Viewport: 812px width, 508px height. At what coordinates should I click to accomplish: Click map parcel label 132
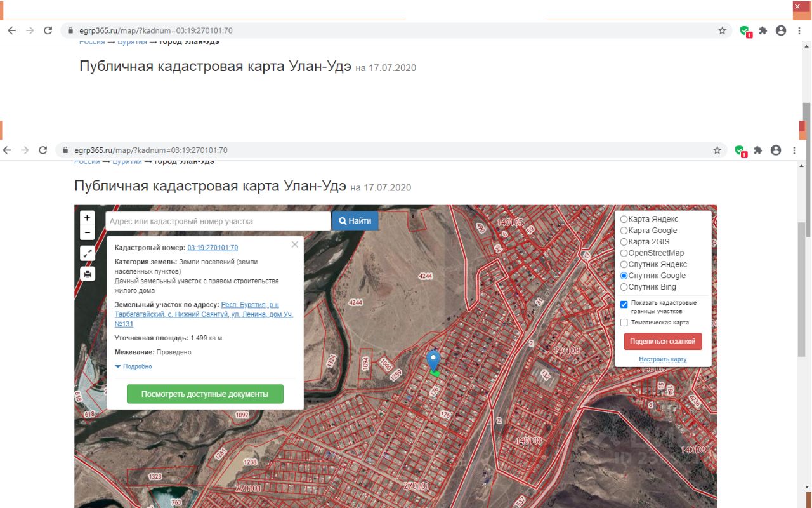[x=545, y=376]
